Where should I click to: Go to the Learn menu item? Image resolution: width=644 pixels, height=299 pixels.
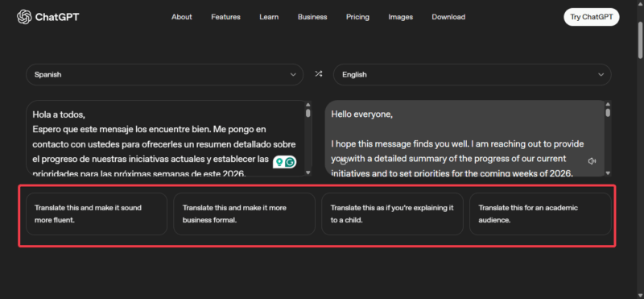tap(269, 17)
